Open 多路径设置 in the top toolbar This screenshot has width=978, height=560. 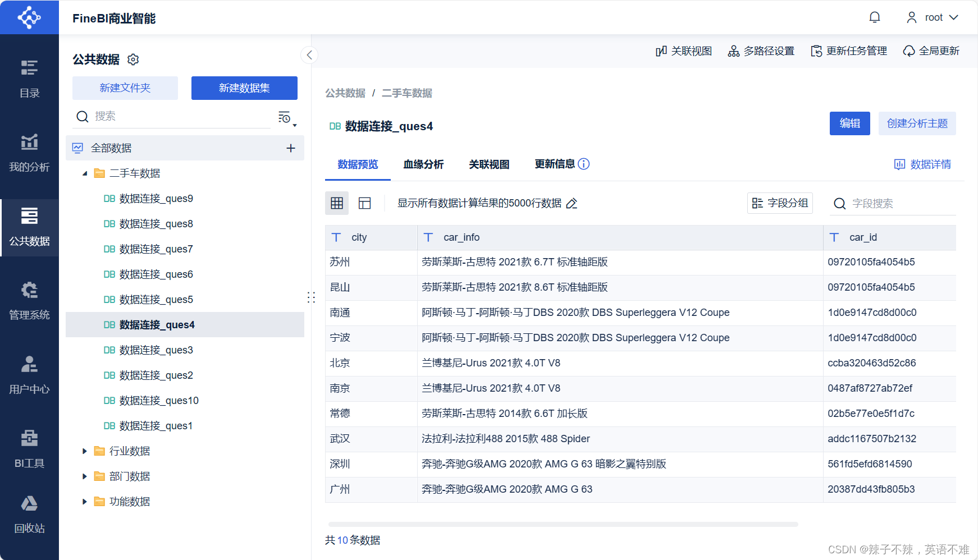click(761, 51)
